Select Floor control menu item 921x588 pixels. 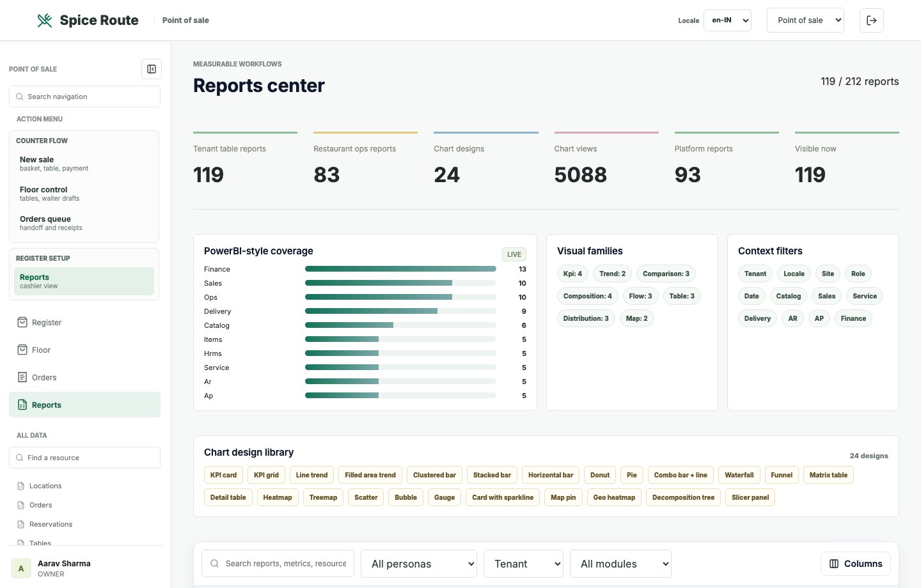pos(84,194)
